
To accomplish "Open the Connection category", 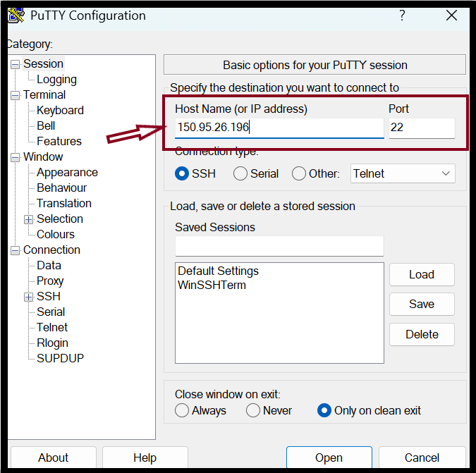I will point(51,250).
